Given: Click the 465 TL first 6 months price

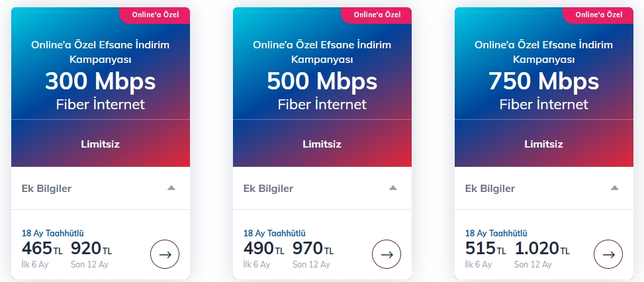Looking at the screenshot, I should click(x=42, y=249).
